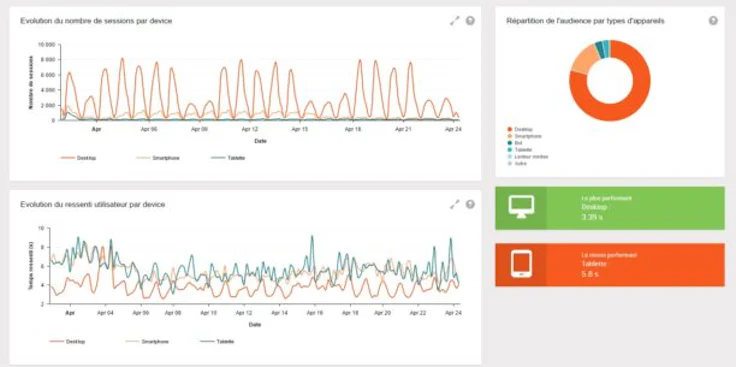Click Apr 18 label on sessions chart axis

click(352, 129)
